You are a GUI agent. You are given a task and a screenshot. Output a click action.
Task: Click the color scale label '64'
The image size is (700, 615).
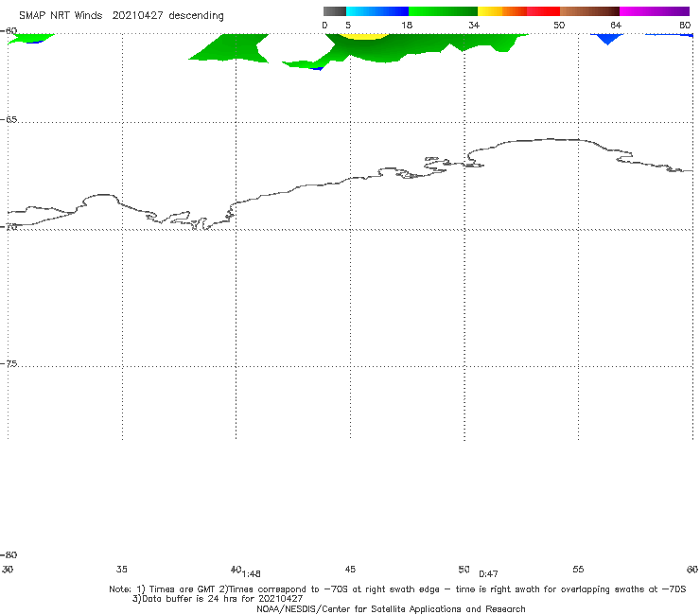(616, 26)
